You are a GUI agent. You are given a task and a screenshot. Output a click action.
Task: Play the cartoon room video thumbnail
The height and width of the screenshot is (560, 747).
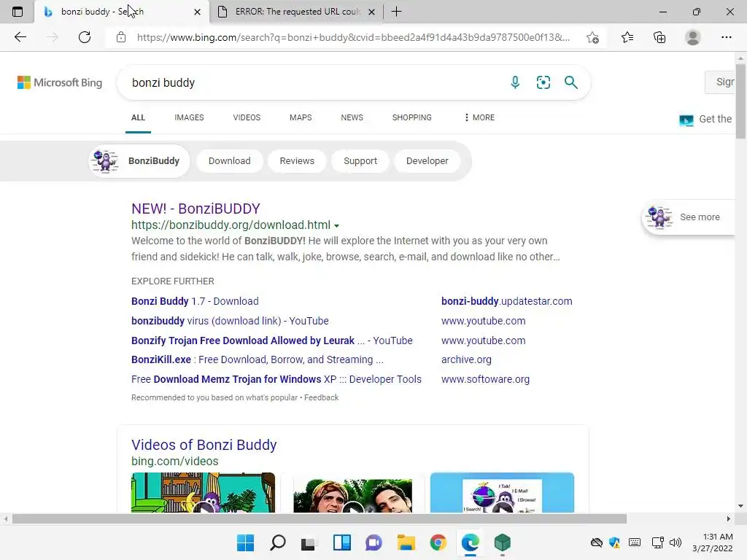(x=203, y=492)
